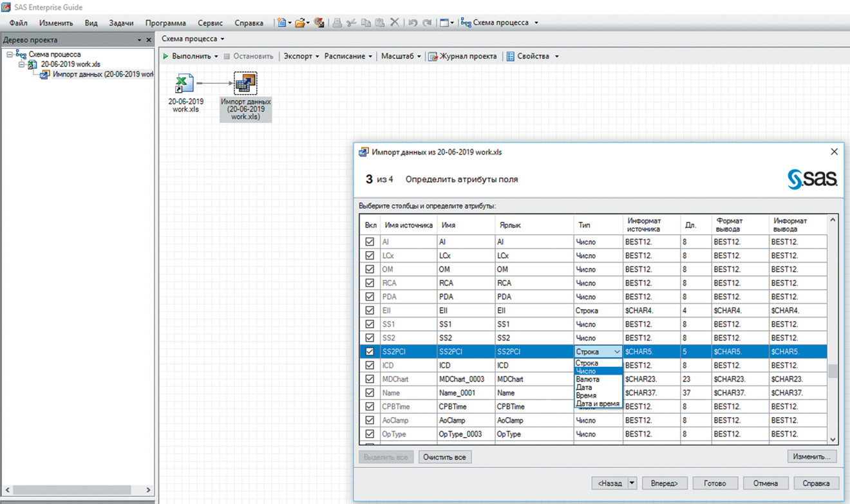
Task: Collapse the Схема процесса tree node
Action: coord(10,55)
